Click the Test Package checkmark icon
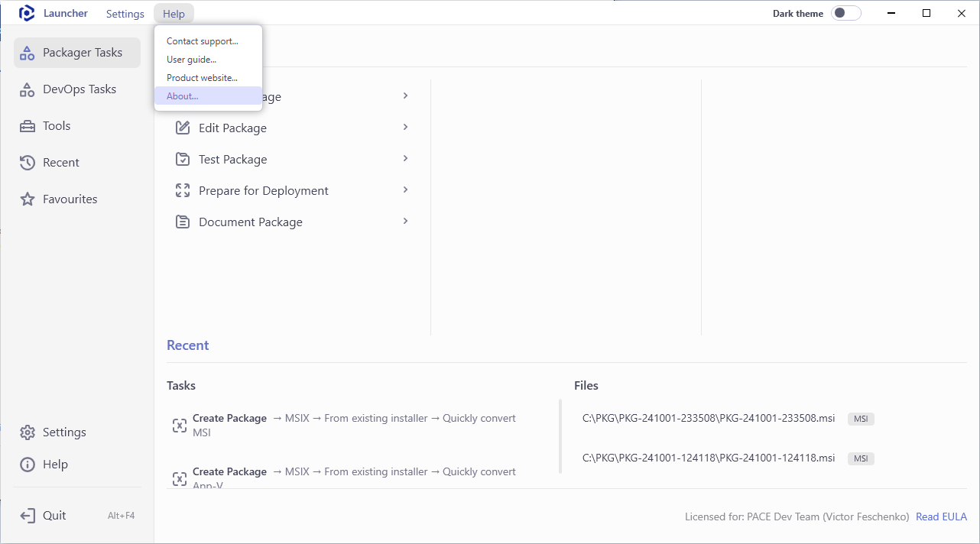The width and height of the screenshot is (980, 544). tap(183, 159)
